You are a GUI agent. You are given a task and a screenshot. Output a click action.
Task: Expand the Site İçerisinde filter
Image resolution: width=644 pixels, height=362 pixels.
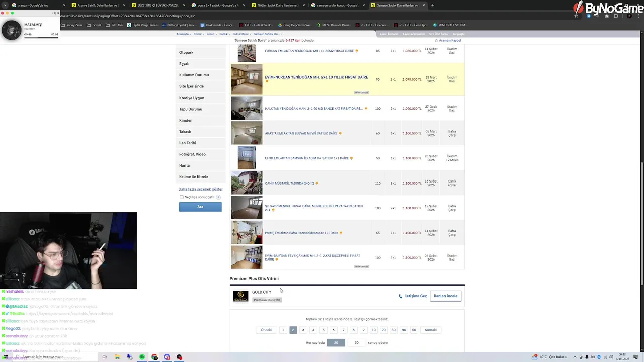click(201, 86)
